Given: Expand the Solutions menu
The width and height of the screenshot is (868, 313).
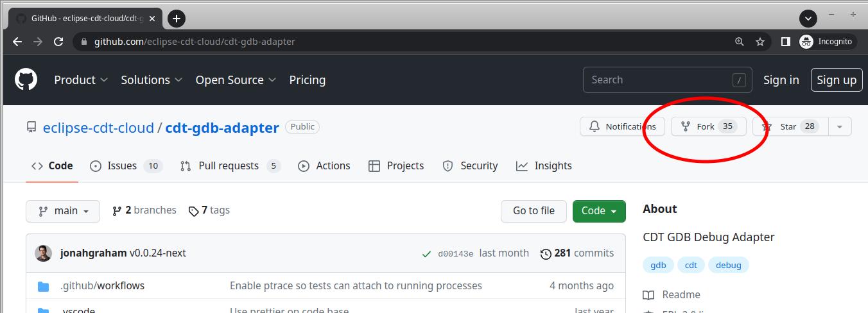Looking at the screenshot, I should (x=152, y=80).
